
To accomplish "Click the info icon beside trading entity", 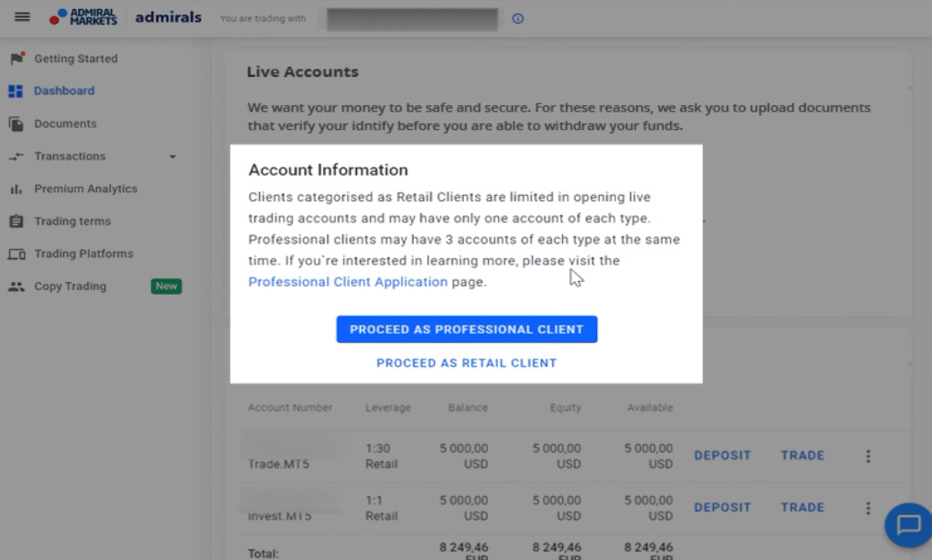I will point(517,18).
